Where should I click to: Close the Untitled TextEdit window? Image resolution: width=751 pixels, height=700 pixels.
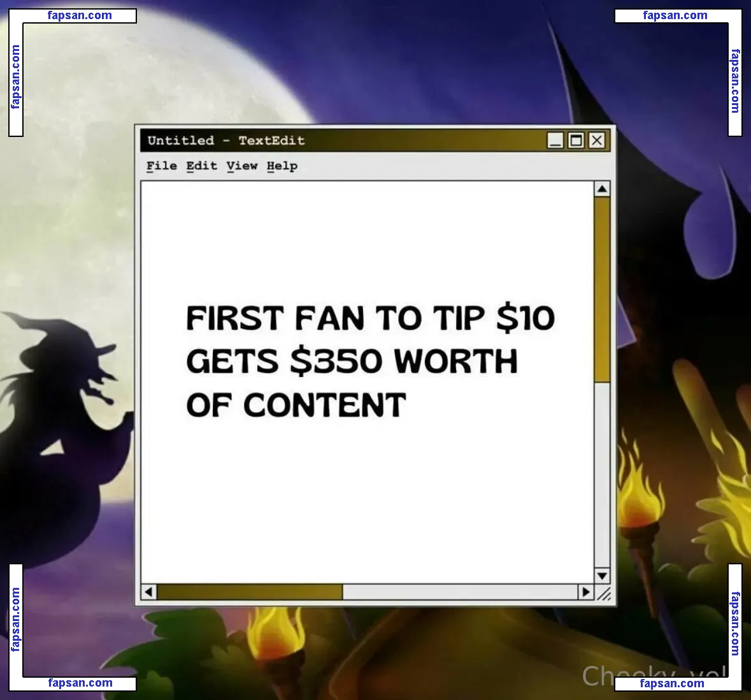[x=596, y=141]
